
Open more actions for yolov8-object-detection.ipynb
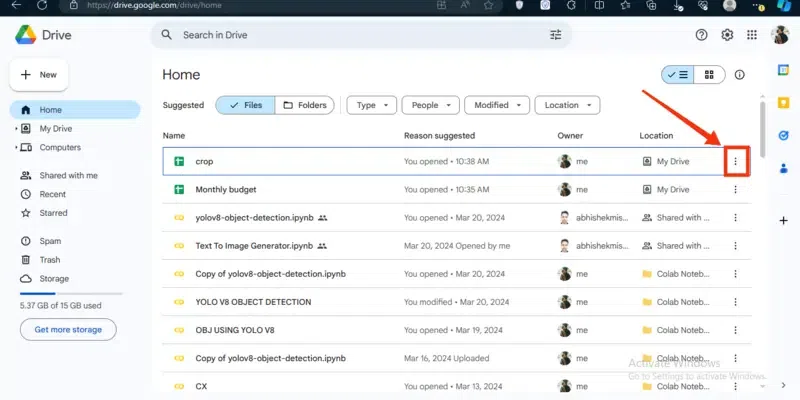click(735, 217)
